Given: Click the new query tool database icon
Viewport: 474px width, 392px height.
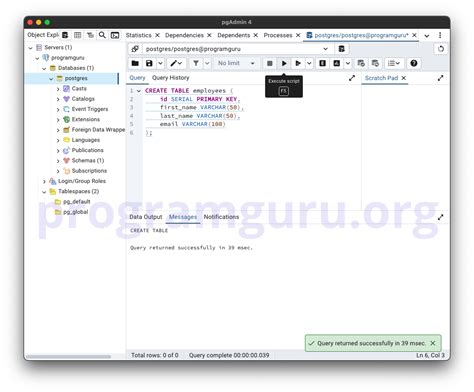Looking at the screenshot, I should pos(342,49).
